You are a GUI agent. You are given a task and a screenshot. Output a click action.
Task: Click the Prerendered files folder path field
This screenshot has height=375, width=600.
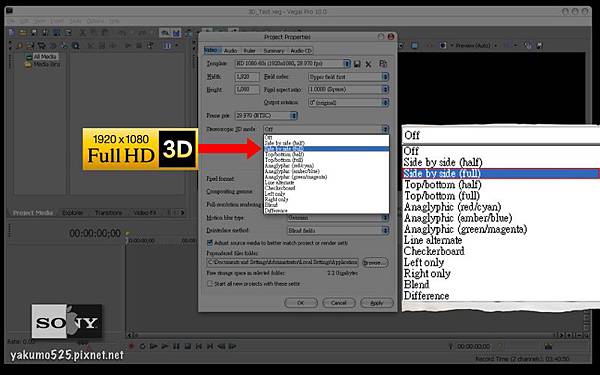point(282,262)
